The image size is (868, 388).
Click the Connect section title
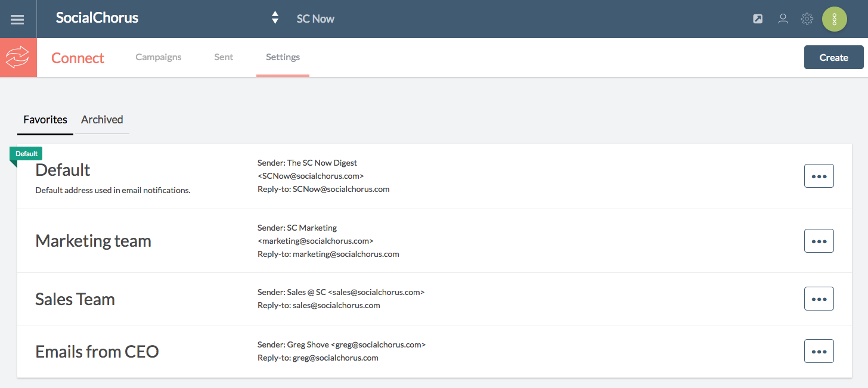point(77,58)
